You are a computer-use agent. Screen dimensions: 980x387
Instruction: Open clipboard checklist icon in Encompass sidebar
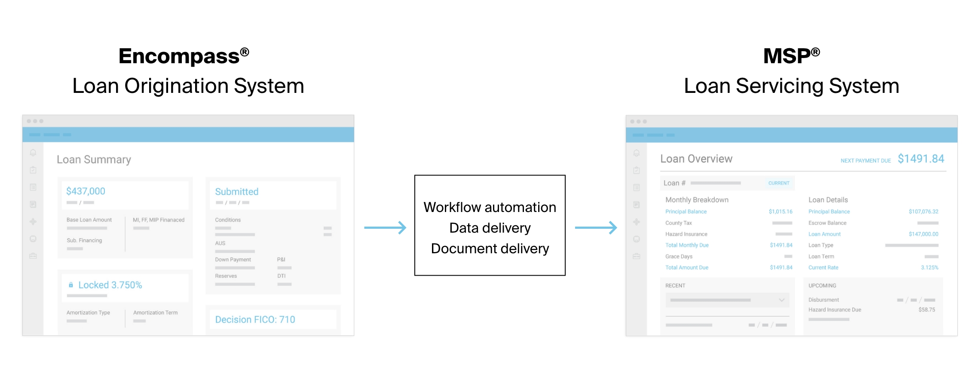[33, 170]
